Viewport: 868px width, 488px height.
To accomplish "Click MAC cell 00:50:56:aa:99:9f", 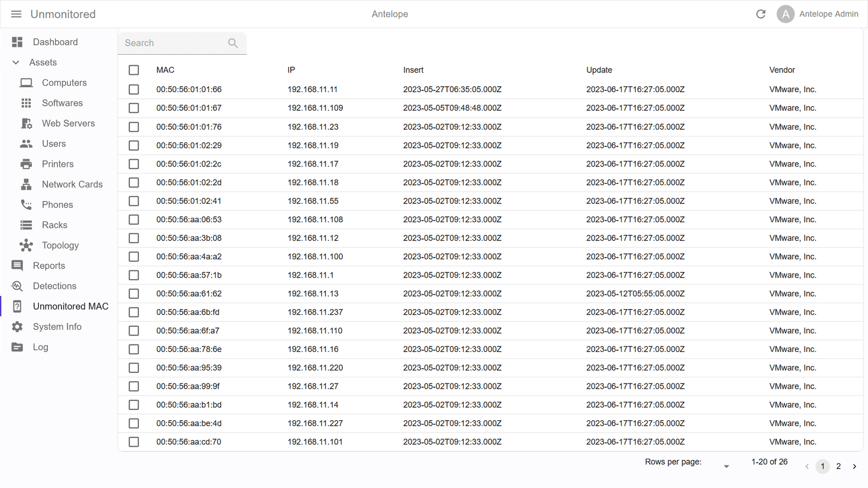I will (x=188, y=386).
